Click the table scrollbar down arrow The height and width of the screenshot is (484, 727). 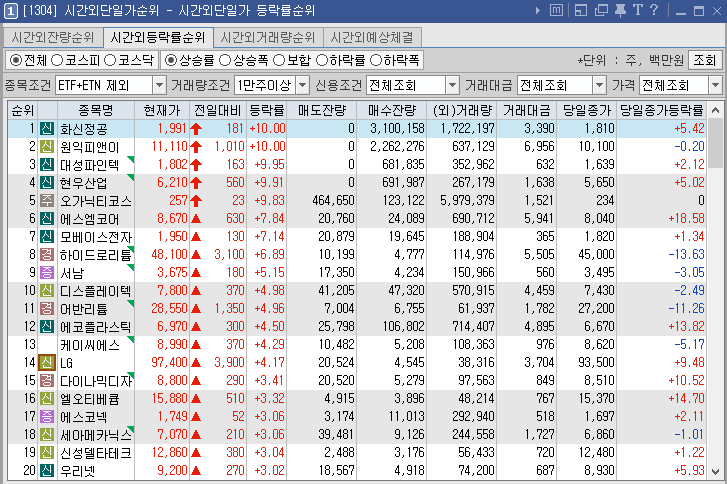(715, 471)
